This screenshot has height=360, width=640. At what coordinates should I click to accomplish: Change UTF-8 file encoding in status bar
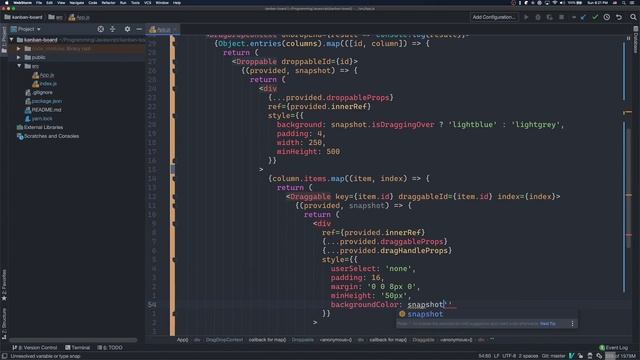pos(509,356)
